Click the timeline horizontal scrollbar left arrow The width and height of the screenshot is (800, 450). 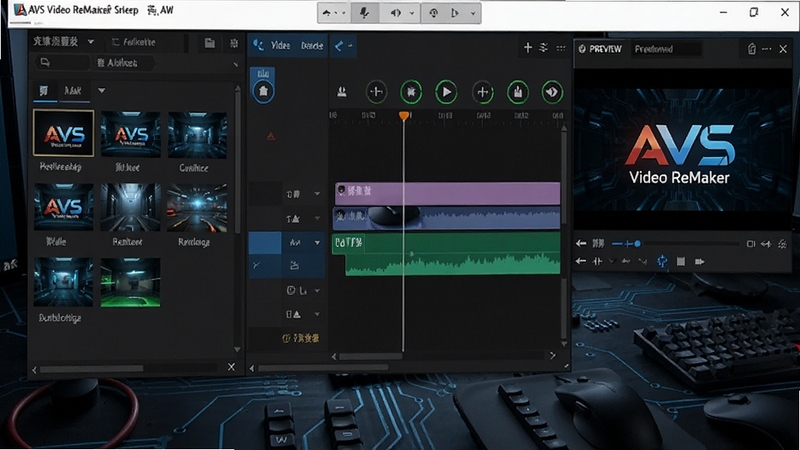click(x=334, y=357)
